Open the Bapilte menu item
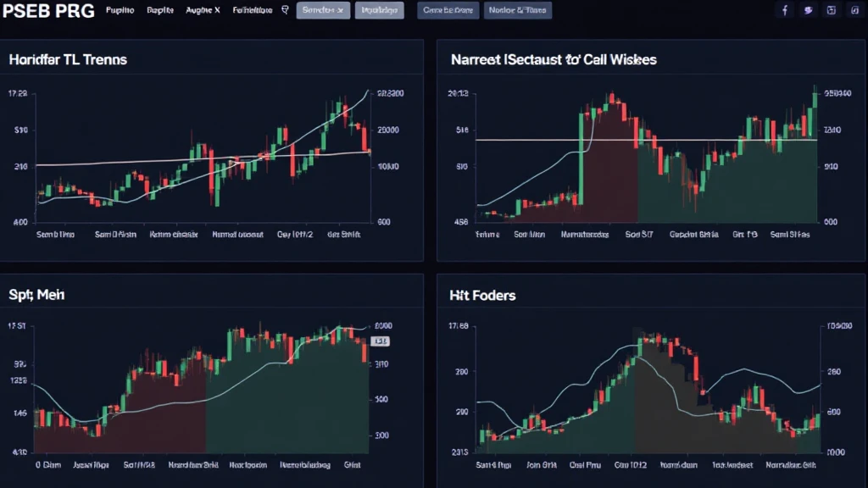Viewport: 868px width, 488px height. click(159, 10)
